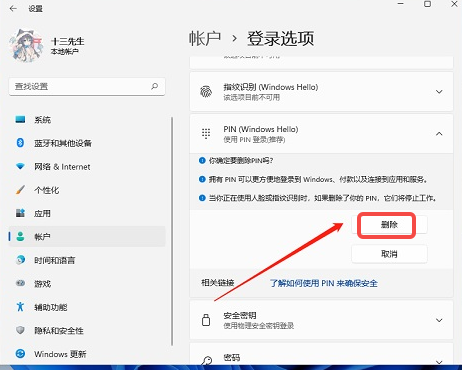The height and width of the screenshot is (370, 462).
Task: Click the 游戏 controller icon
Action: [20, 283]
